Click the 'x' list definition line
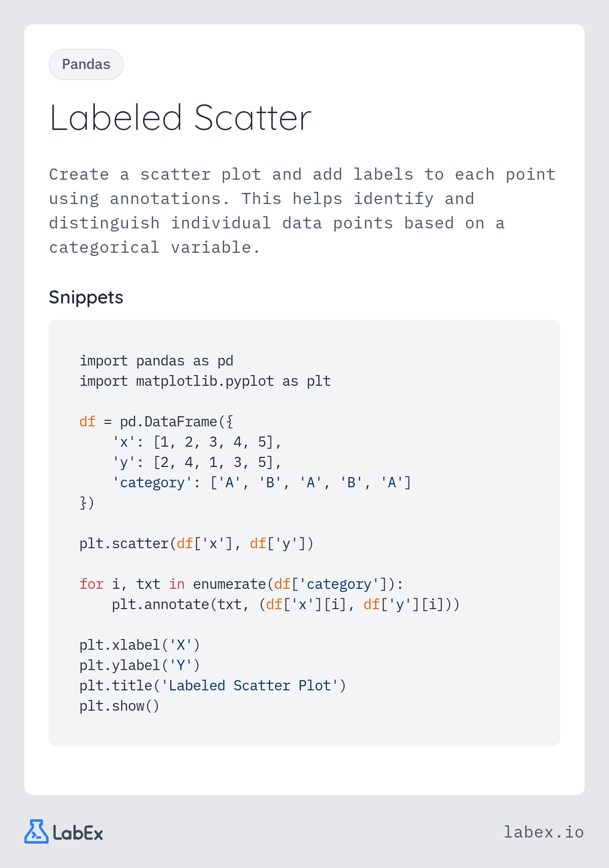609x868 pixels. pos(197,442)
